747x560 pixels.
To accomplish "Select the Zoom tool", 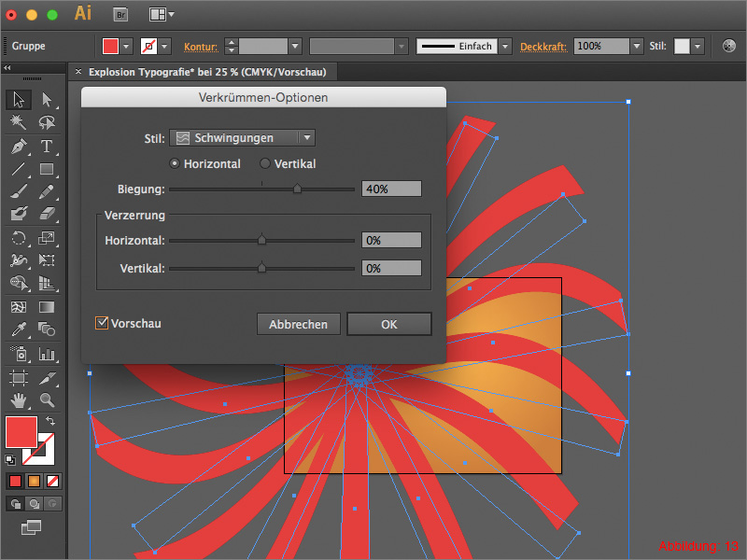I will point(45,400).
